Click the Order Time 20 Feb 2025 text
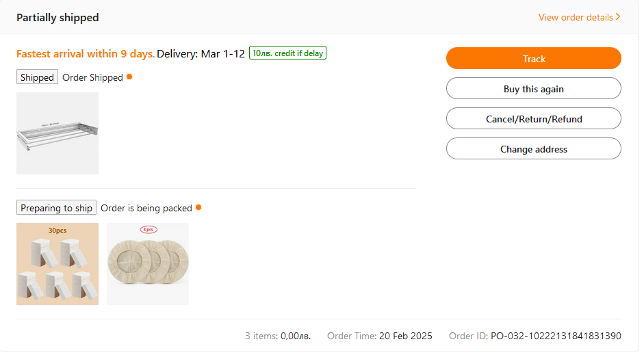Image resolution: width=644 pixels, height=357 pixels. pyautogui.click(x=379, y=336)
